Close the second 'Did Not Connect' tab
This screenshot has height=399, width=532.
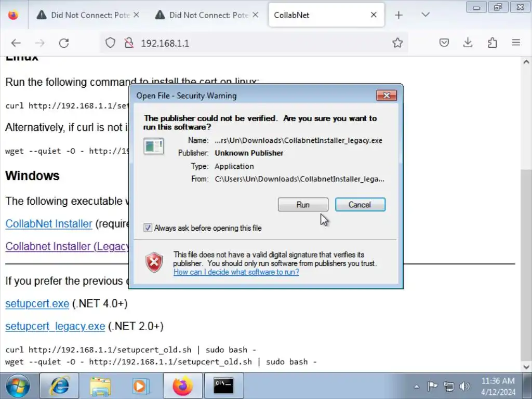256,15
